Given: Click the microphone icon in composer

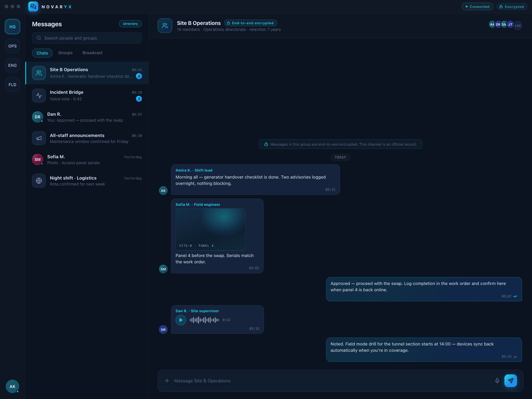Looking at the screenshot, I should pyautogui.click(x=497, y=381).
